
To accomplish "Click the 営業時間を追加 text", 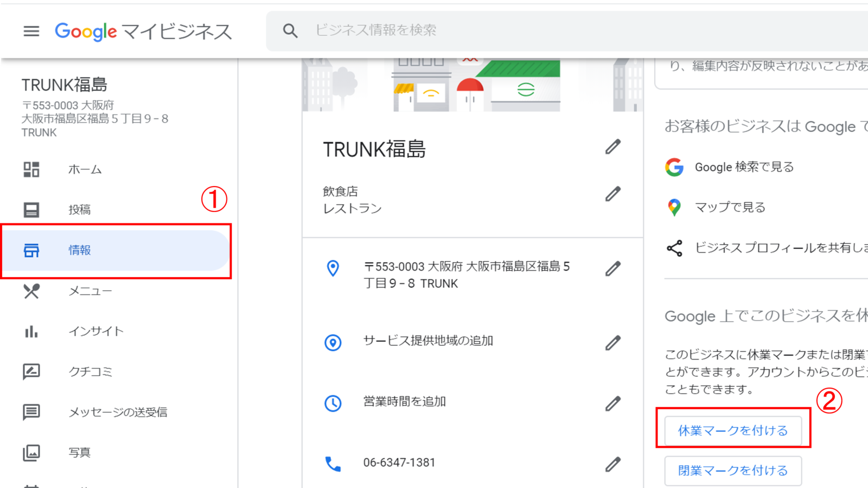I will 405,402.
